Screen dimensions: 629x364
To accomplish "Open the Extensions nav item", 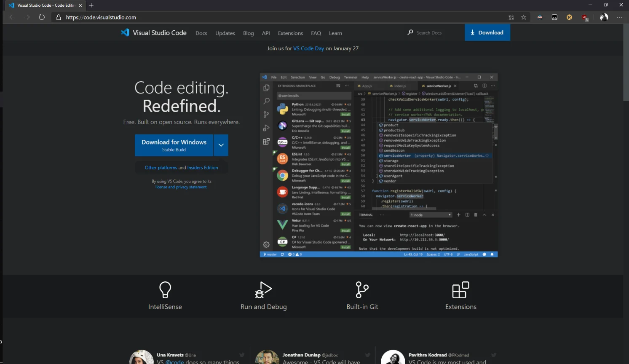I will [290, 33].
